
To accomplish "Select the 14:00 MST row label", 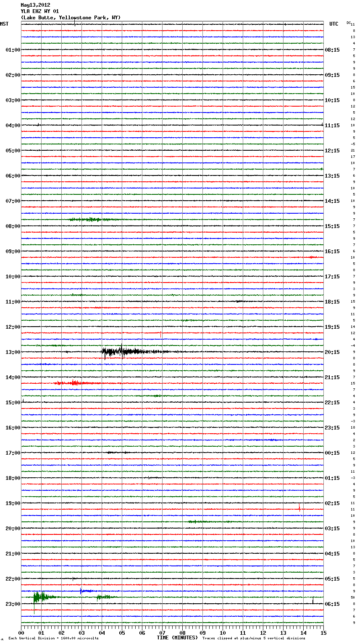I will [x=13, y=377].
